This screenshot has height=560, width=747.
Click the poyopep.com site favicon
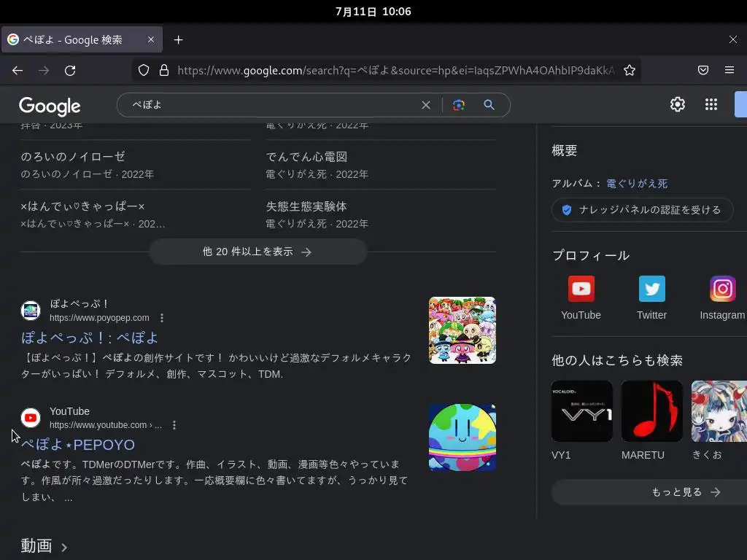tap(31, 311)
